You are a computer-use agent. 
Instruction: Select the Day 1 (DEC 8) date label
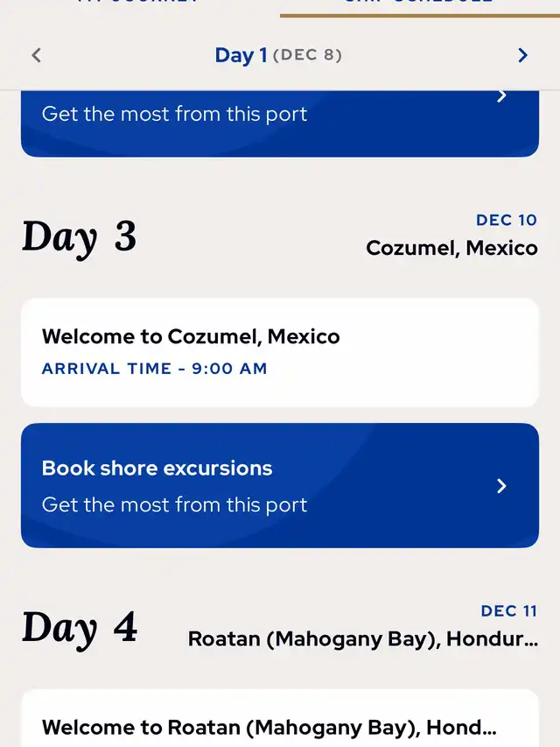pos(278,55)
